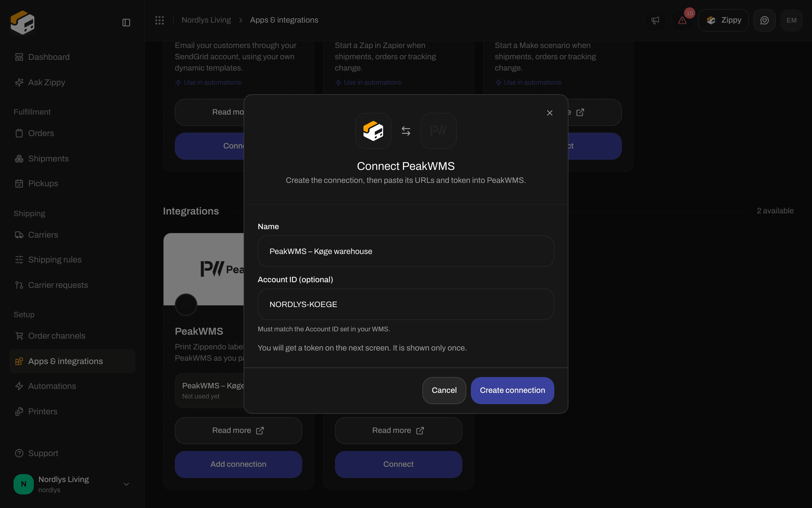Screen dimensions: 812x508
Task: Open Order channels
Action: (x=72, y=336)
